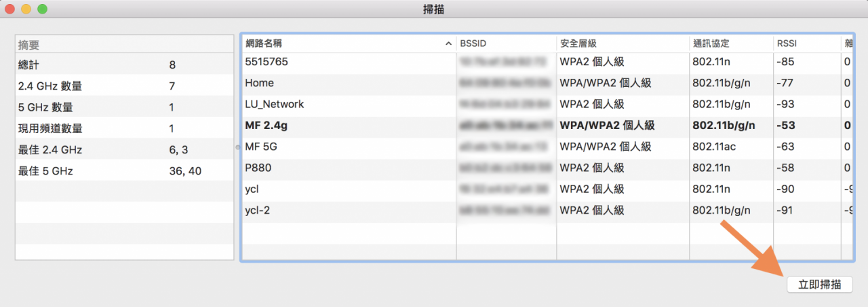This screenshot has height=307, width=868.
Task: Sort by the BSSID column header
Action: 506,43
